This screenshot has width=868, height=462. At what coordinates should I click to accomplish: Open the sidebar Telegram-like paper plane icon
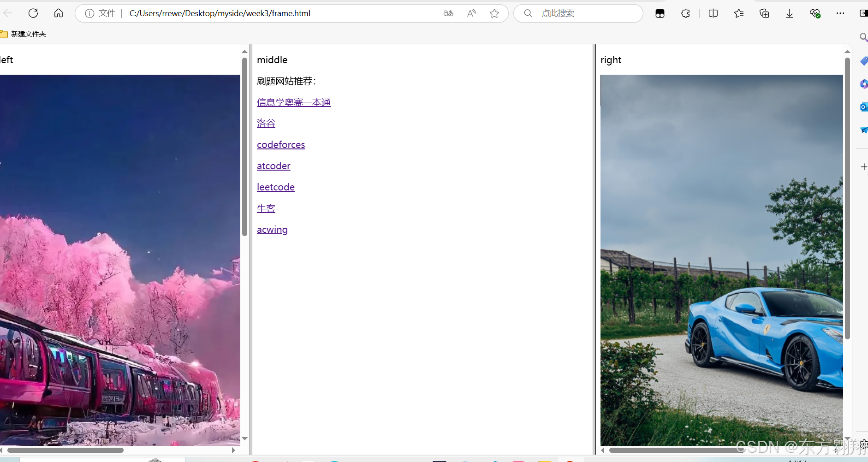[x=864, y=130]
